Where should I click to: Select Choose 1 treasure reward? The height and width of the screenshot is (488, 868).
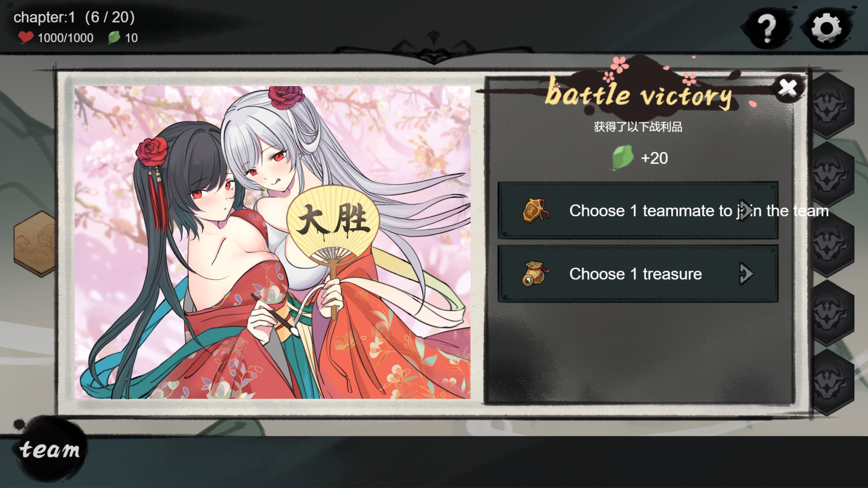(x=638, y=274)
